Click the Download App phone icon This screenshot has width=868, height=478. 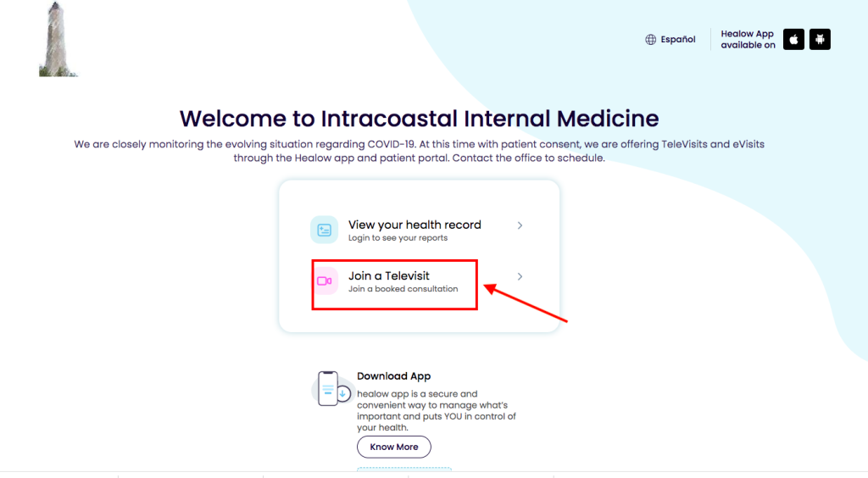[x=332, y=388]
